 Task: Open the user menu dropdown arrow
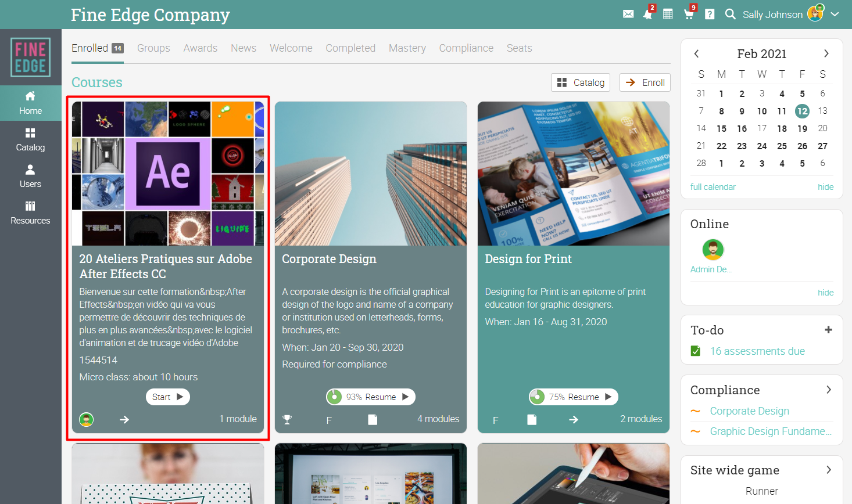[x=835, y=14]
